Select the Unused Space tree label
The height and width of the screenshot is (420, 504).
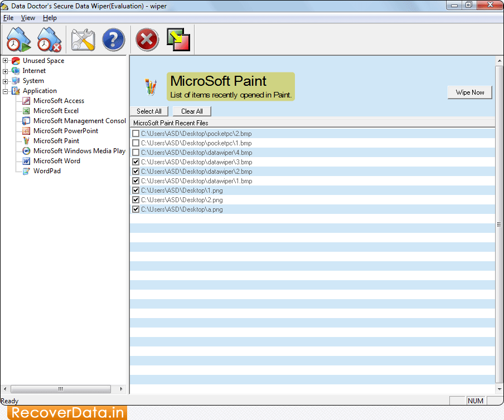click(x=43, y=61)
